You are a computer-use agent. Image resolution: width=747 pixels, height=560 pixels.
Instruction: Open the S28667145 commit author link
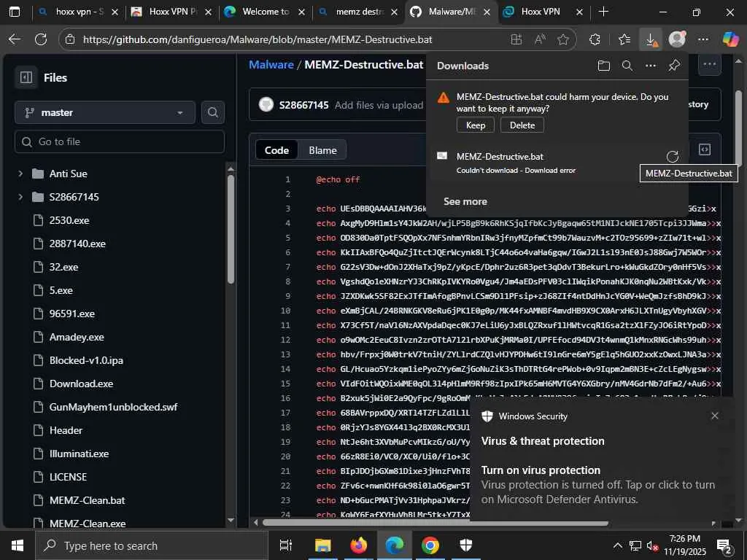(304, 105)
